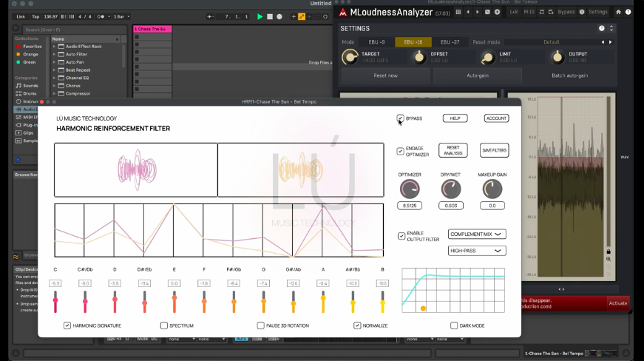Click the MeldaProduction logo icon
This screenshot has width=644, height=361.
pos(342,13)
